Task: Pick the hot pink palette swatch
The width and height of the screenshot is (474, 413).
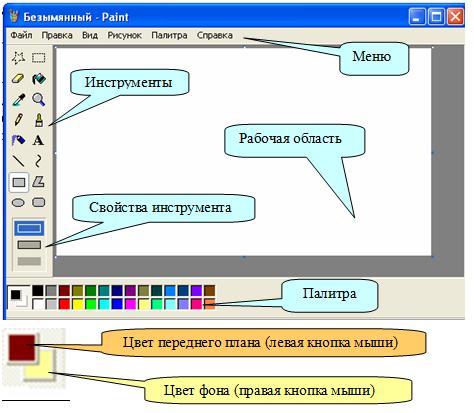Action: click(x=197, y=304)
